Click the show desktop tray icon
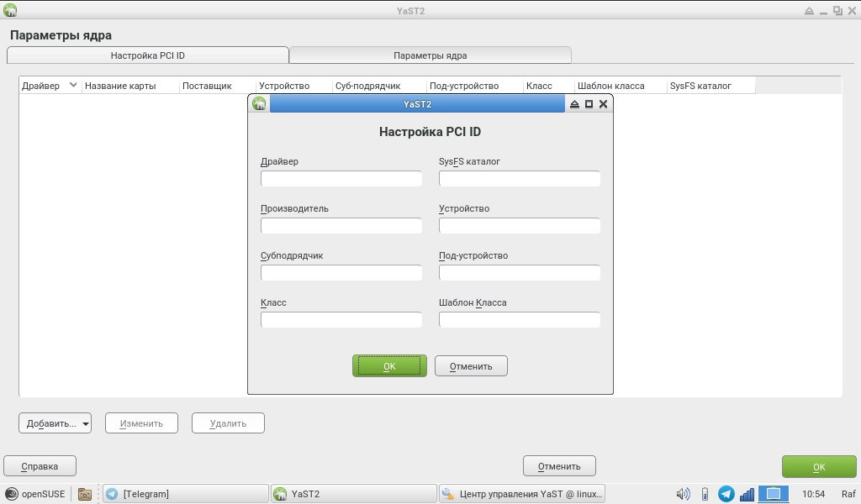Image resolution: width=861 pixels, height=504 pixels. pyautogui.click(x=774, y=494)
